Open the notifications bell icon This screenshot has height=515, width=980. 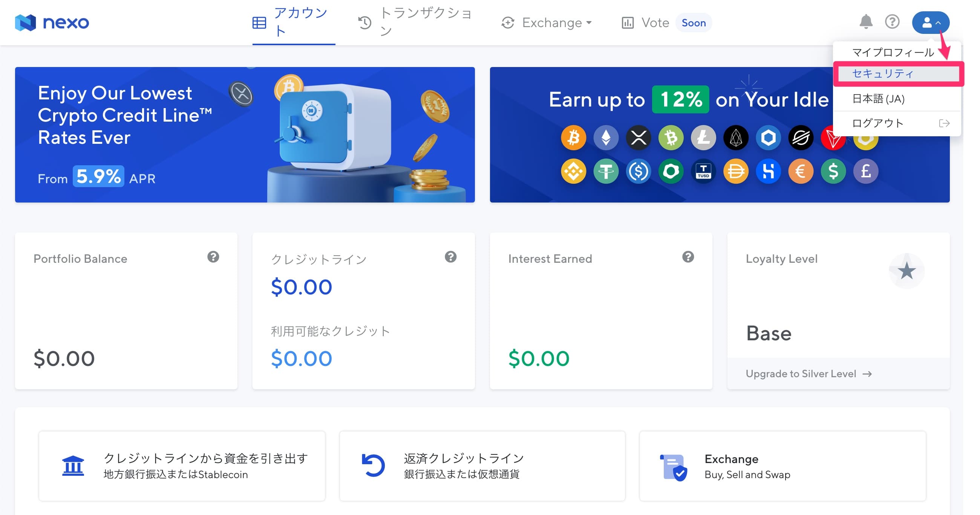click(866, 22)
